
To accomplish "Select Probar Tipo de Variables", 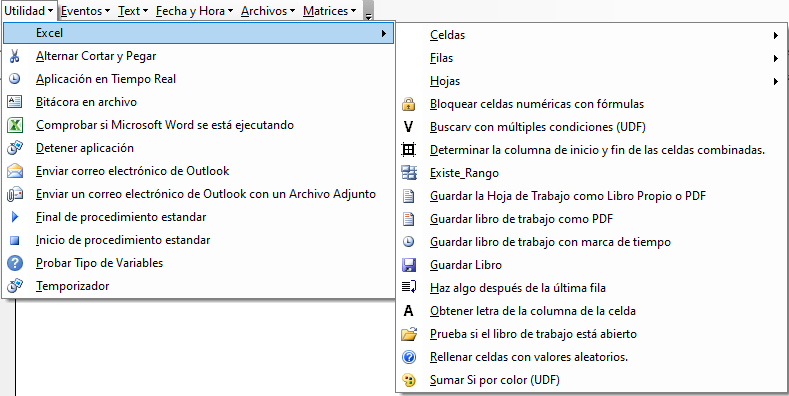I will (199, 263).
